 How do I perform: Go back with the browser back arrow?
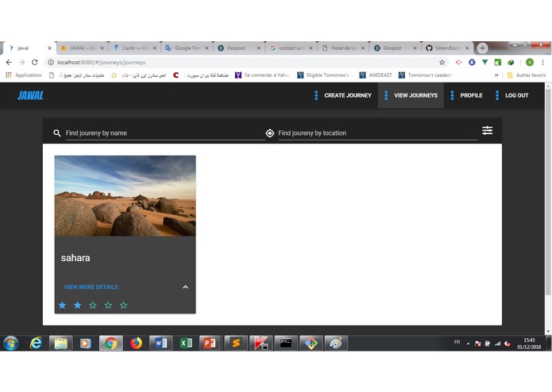[9, 62]
